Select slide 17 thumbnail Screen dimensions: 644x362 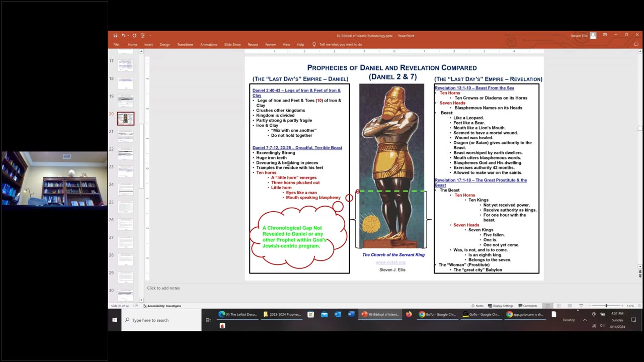pyautogui.click(x=126, y=65)
